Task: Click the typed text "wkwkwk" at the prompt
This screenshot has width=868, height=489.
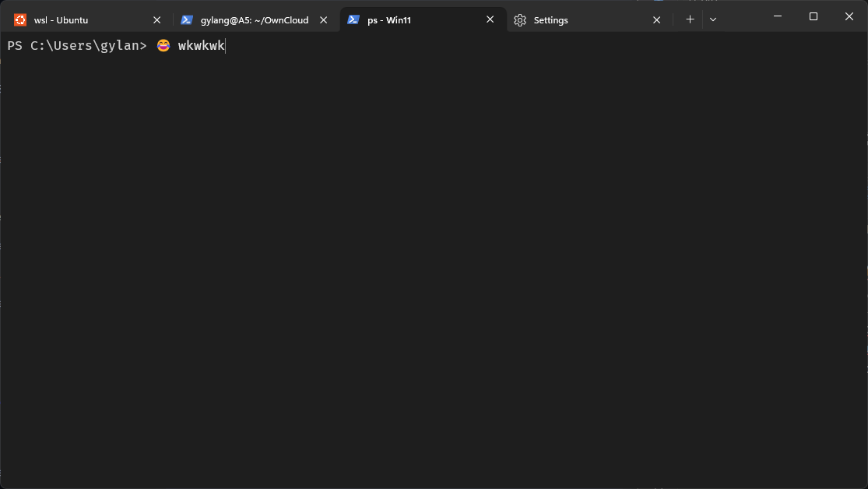Action: click(201, 46)
